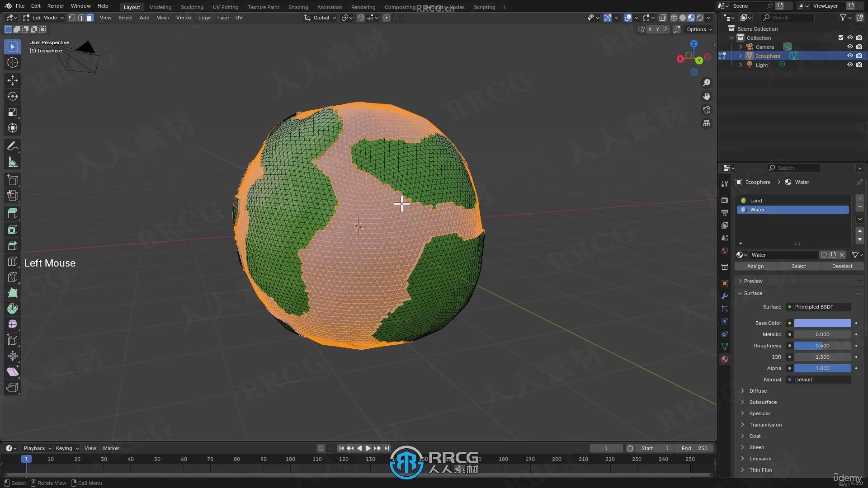Screen dimensions: 868x488
Task: Click Principled BSDF surface shader field
Action: (818, 307)
